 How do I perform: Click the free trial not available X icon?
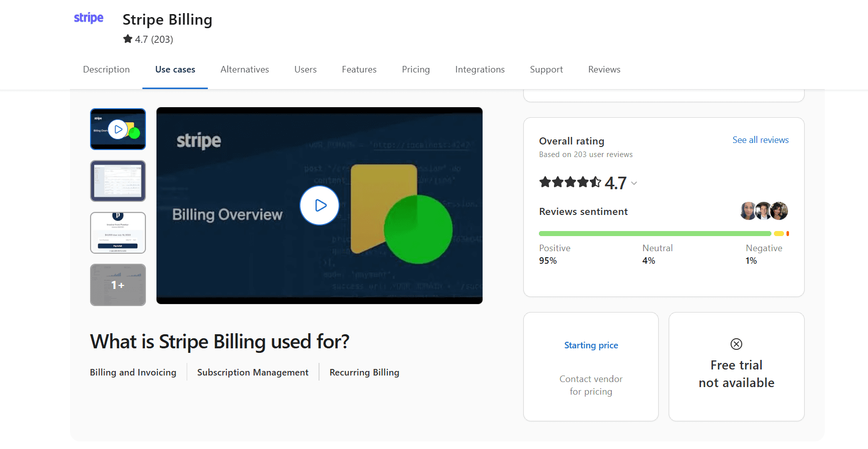point(736,344)
